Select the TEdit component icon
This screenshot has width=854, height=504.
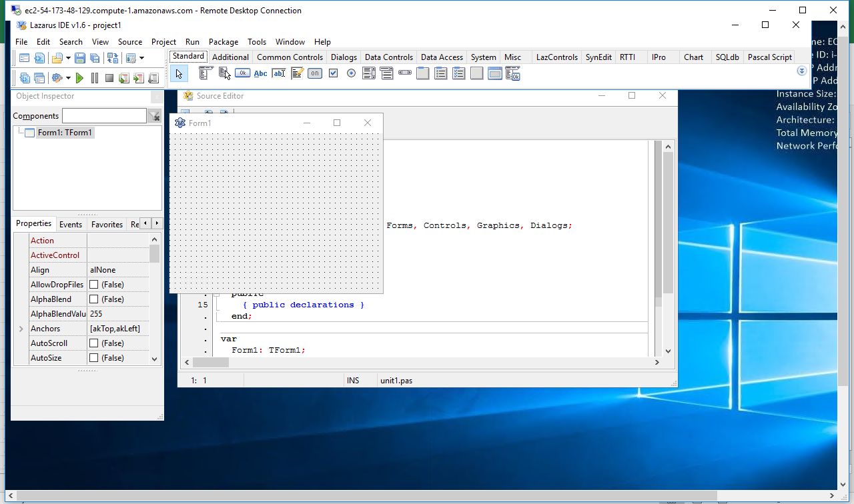tap(279, 73)
